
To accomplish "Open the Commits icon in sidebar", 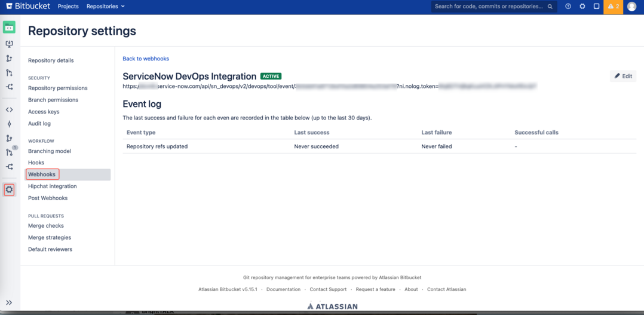I will [x=9, y=124].
